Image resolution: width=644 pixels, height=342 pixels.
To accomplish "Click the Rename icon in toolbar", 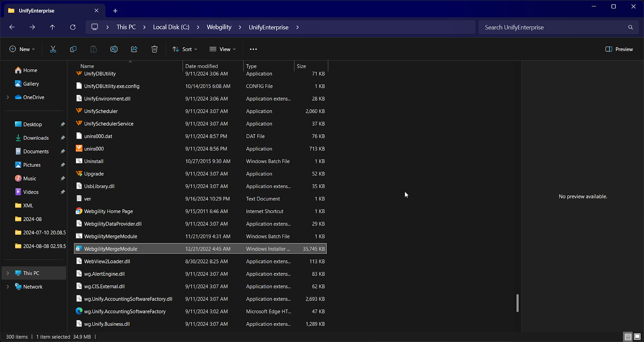I will [x=114, y=49].
